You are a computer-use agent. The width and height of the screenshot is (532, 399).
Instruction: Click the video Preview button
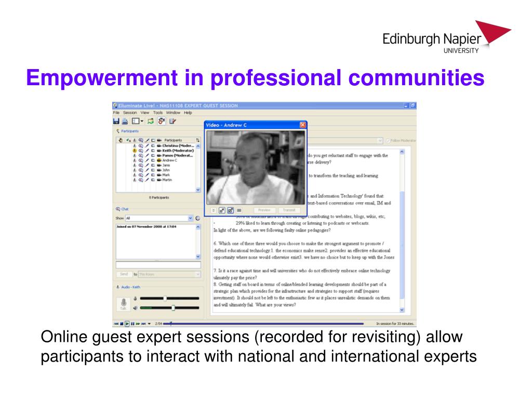[264, 210]
